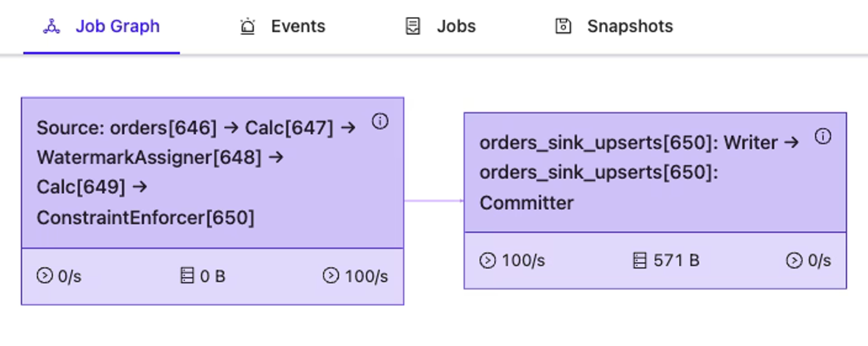
Task: Click the ConstraintEnforcer[650] text
Action: point(146,218)
